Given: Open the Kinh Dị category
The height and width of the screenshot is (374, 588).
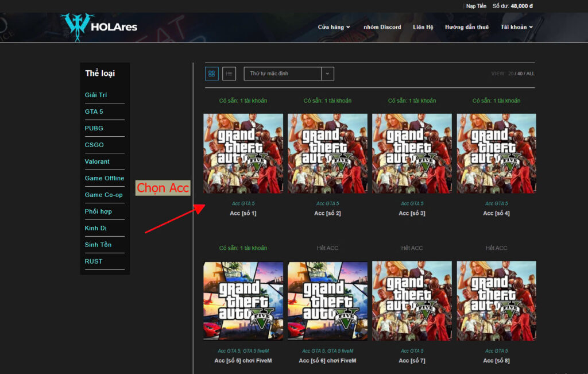Looking at the screenshot, I should 96,228.
